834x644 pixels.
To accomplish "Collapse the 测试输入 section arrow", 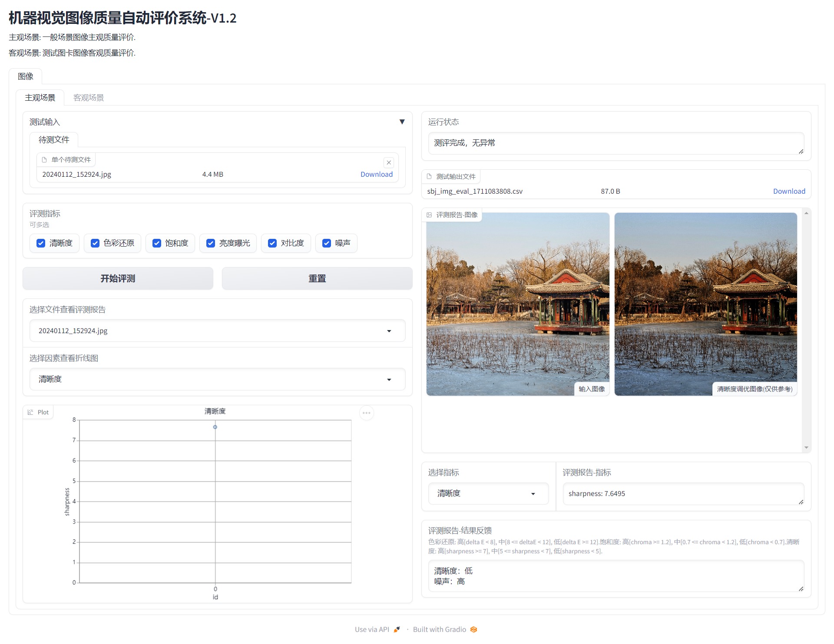I will point(402,122).
